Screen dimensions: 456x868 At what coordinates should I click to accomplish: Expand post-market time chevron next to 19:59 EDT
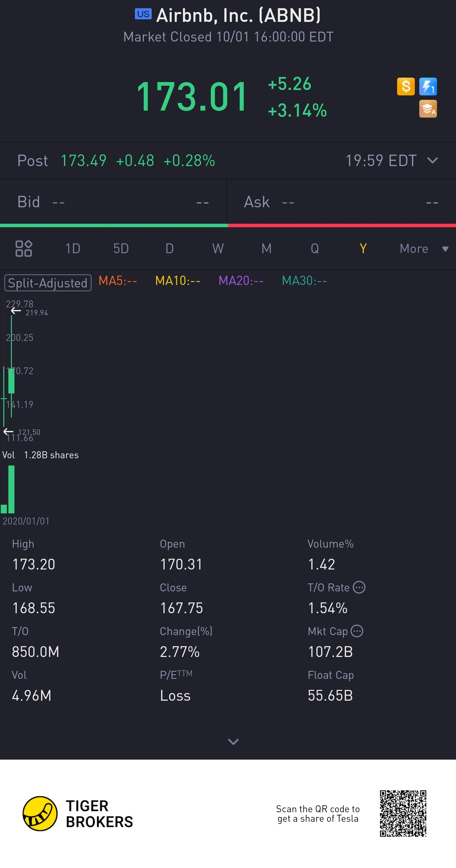pyautogui.click(x=433, y=160)
